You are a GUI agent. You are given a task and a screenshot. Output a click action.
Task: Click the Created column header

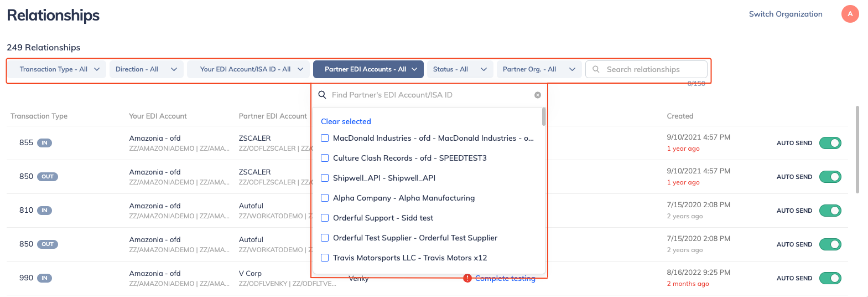pos(680,116)
